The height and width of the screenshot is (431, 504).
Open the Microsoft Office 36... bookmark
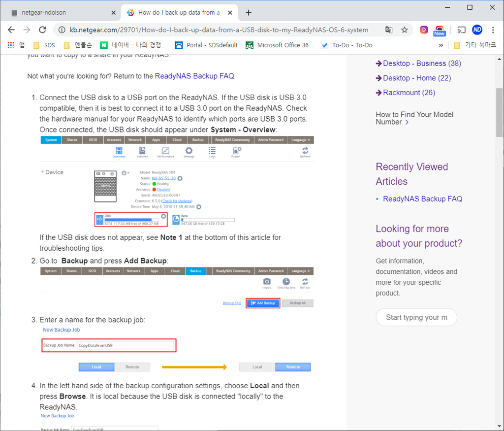[x=280, y=45]
